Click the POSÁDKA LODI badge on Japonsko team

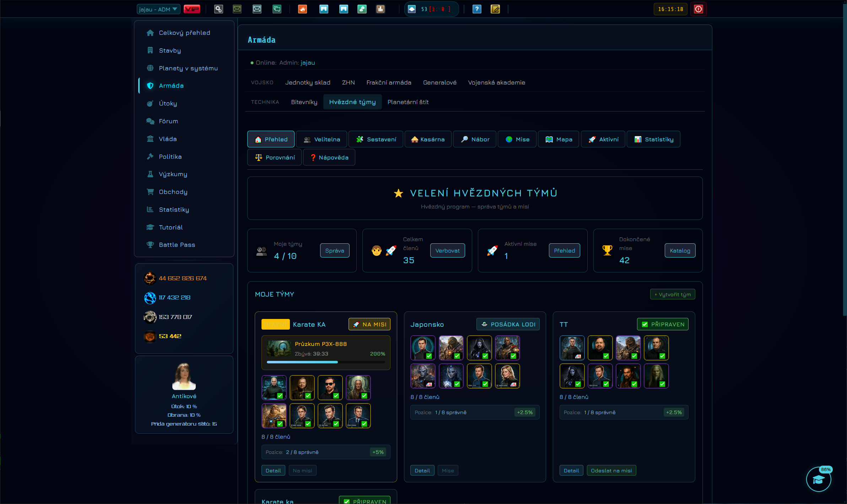[508, 324]
